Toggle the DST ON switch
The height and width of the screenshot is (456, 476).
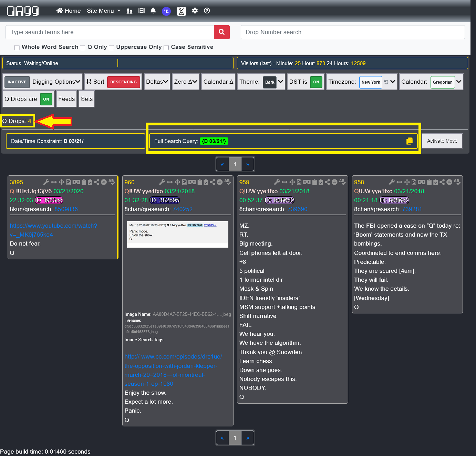(316, 82)
